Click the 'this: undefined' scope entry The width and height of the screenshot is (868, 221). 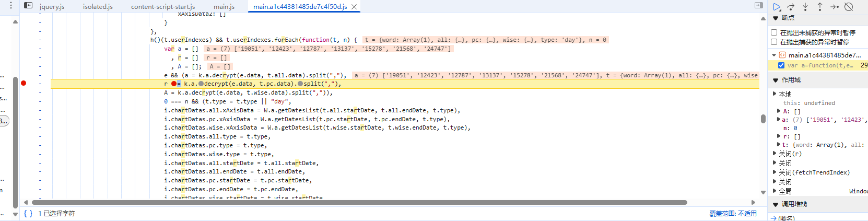[x=809, y=103]
